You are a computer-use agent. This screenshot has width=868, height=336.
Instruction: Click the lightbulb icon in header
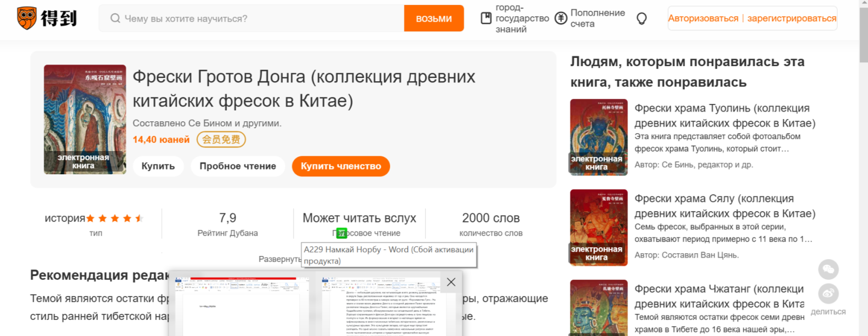642,19
